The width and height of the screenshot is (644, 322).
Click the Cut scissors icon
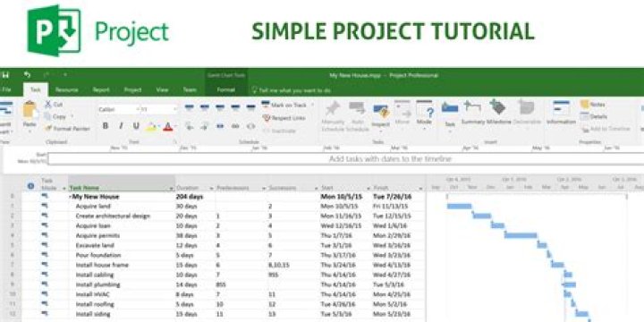coord(48,105)
